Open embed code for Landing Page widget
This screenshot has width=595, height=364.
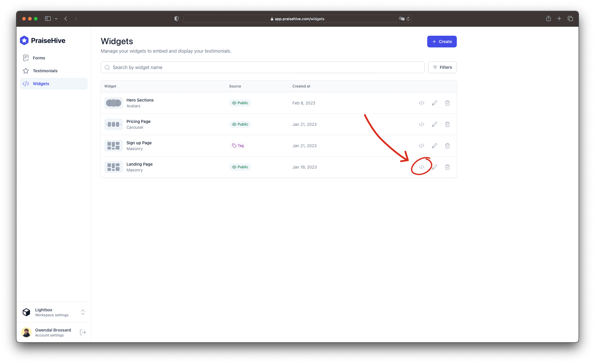[x=421, y=167]
